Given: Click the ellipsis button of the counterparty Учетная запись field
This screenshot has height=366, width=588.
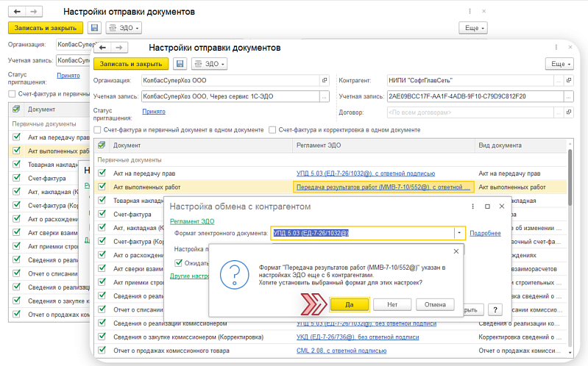Looking at the screenshot, I should pos(569,96).
